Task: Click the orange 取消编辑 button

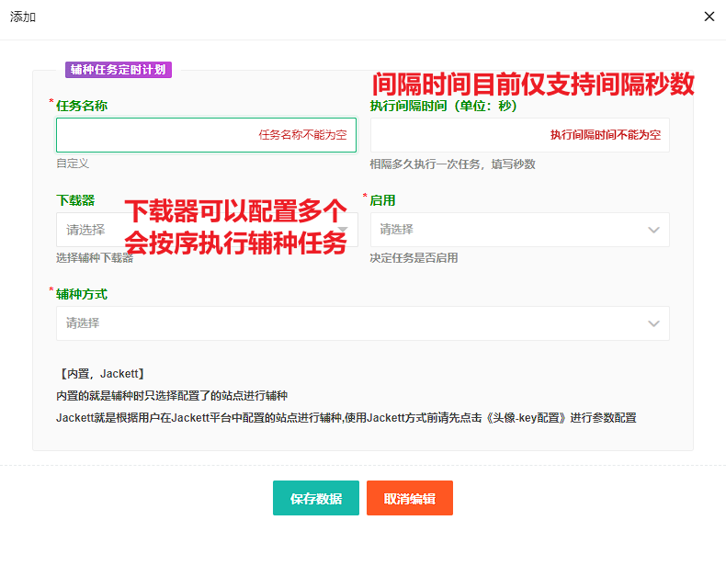Action: [409, 498]
